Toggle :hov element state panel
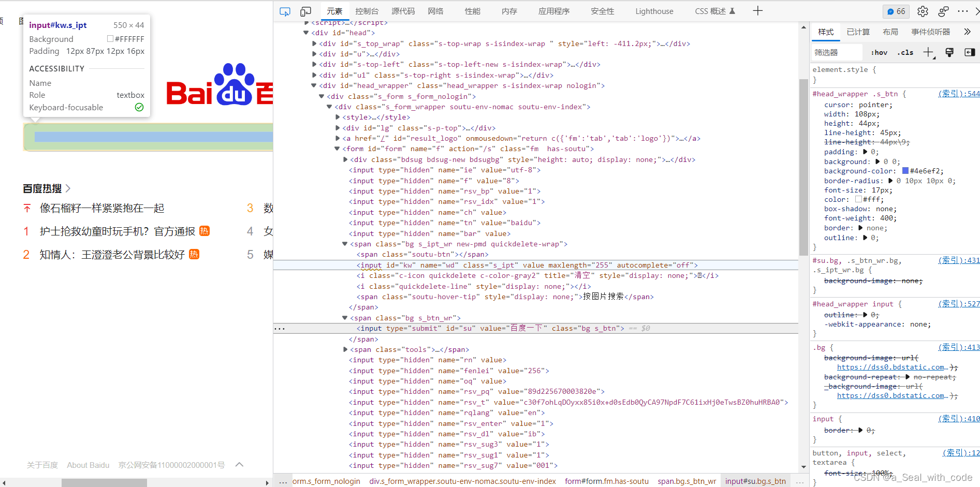 click(x=879, y=52)
